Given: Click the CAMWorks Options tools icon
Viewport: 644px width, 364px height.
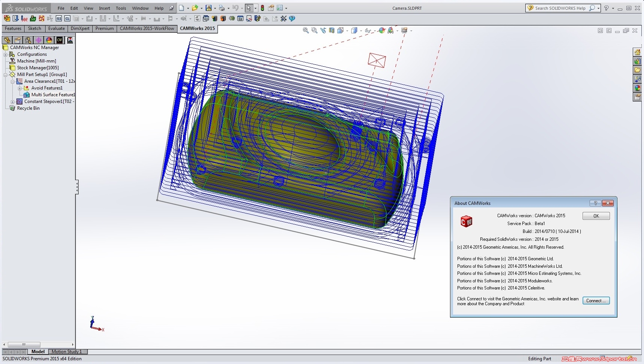Looking at the screenshot, I should pos(283,18).
